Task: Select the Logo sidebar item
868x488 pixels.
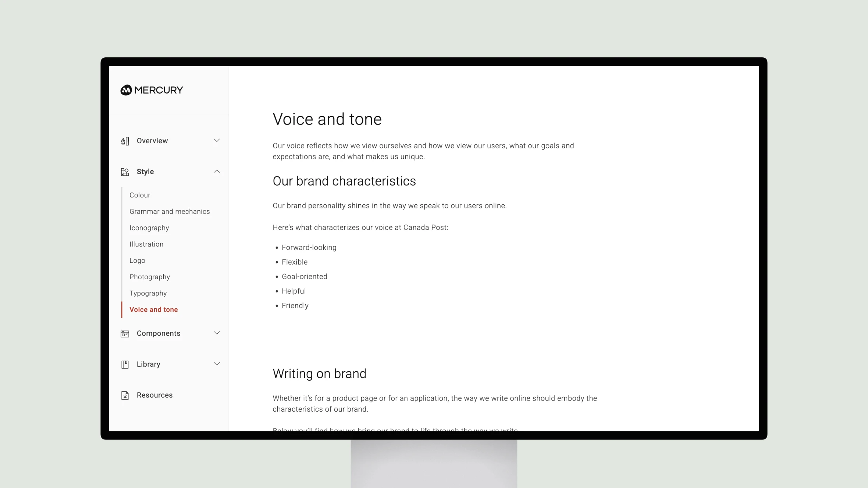Action: pos(137,261)
